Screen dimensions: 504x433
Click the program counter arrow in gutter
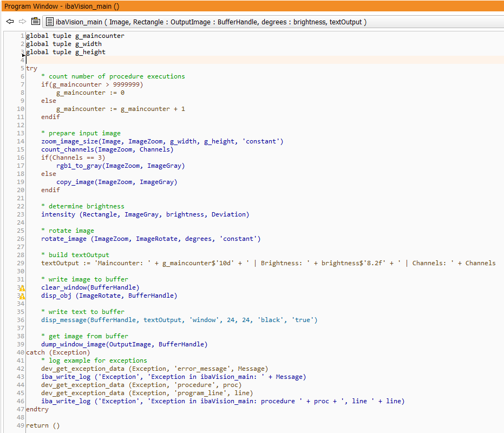pos(24,55)
